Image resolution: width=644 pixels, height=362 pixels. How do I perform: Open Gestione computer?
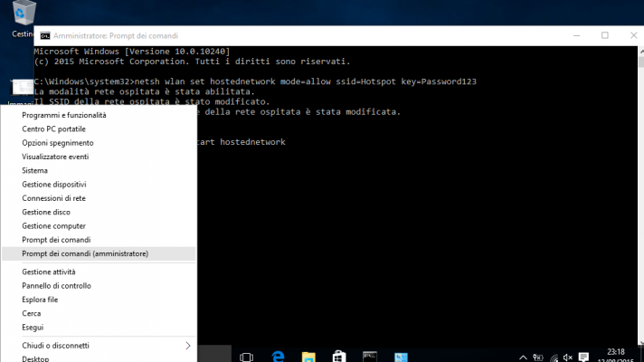[x=99, y=226]
